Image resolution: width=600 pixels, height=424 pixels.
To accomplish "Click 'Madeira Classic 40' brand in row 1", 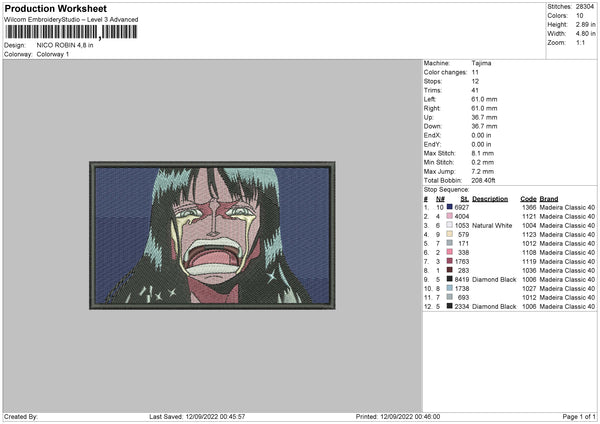I will pos(567,207).
